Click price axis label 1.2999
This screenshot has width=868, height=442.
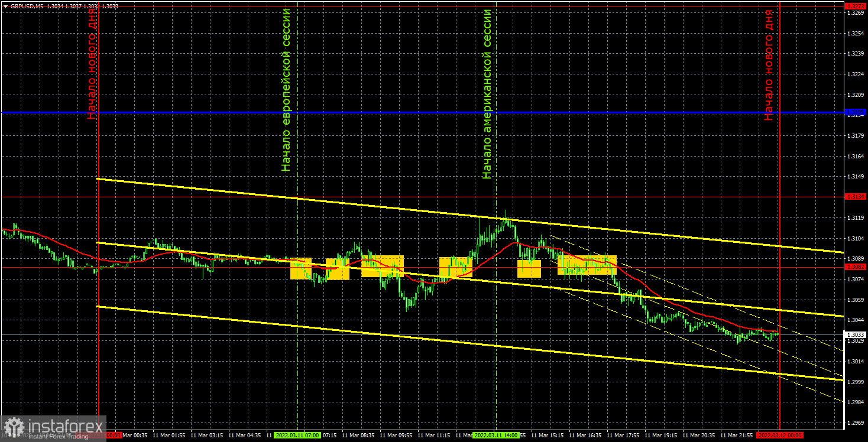856,382
